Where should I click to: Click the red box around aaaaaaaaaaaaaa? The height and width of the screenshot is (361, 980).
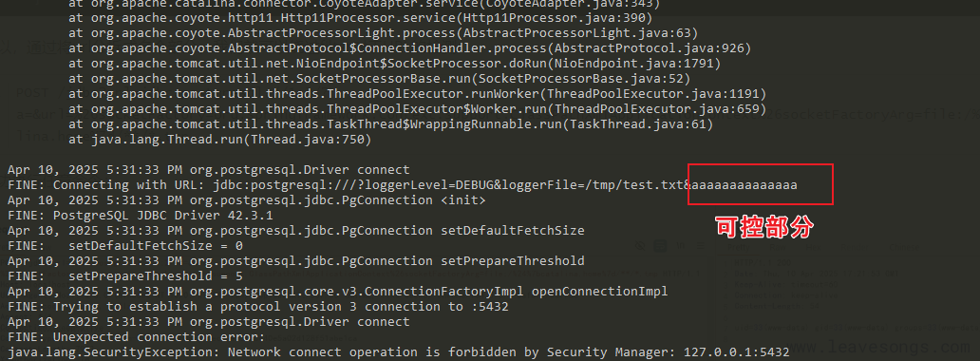[760, 184]
